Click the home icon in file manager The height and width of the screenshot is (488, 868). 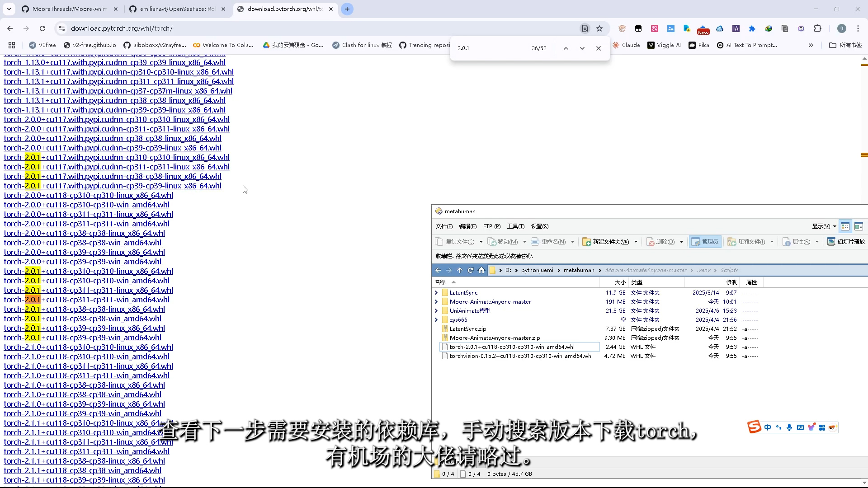coord(481,270)
